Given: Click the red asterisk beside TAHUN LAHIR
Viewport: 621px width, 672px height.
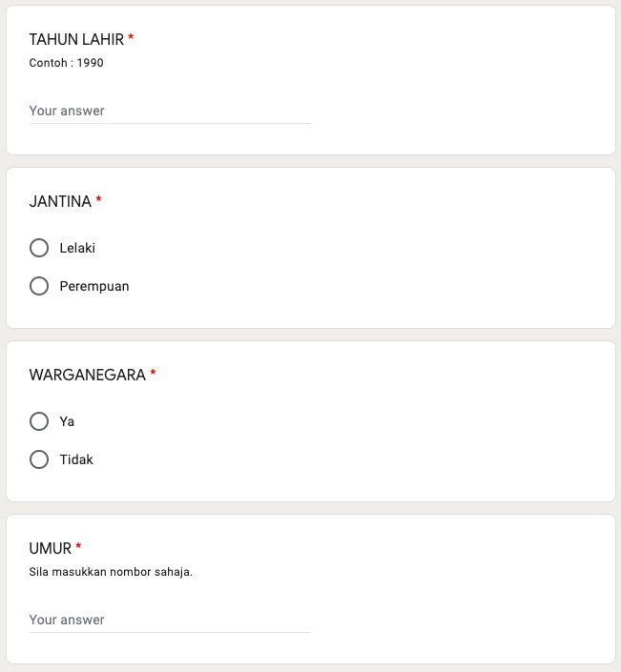Looking at the screenshot, I should (x=131, y=39).
